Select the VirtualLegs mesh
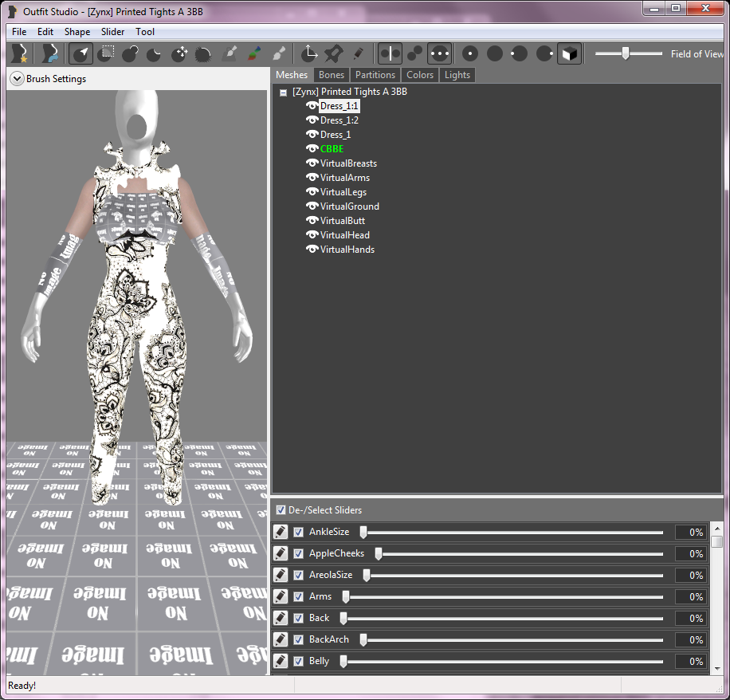The image size is (730, 700). point(343,192)
